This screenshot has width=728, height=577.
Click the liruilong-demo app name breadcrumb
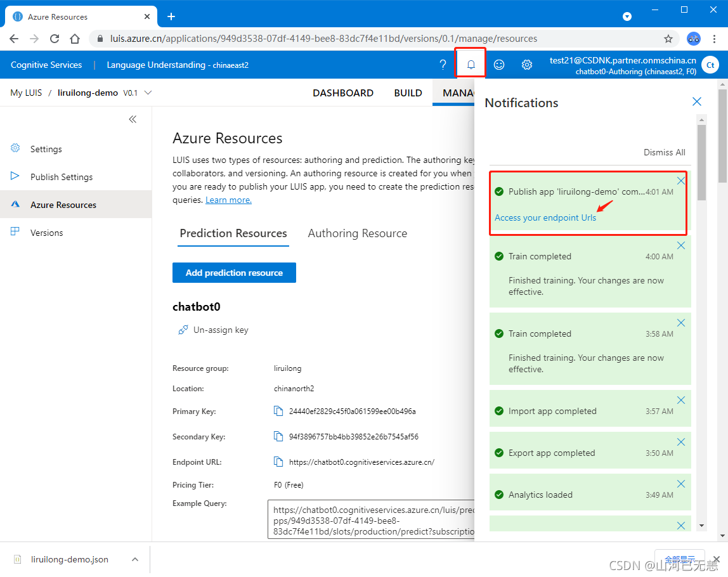point(88,93)
